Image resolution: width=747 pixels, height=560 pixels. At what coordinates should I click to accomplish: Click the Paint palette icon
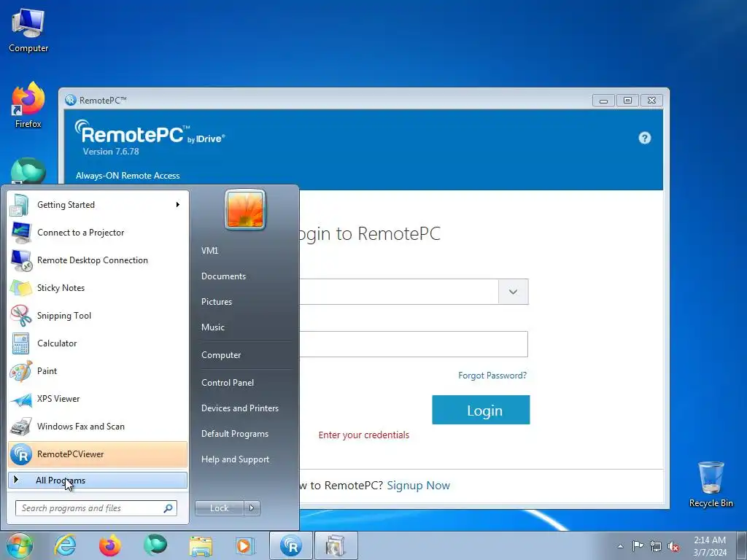20,371
